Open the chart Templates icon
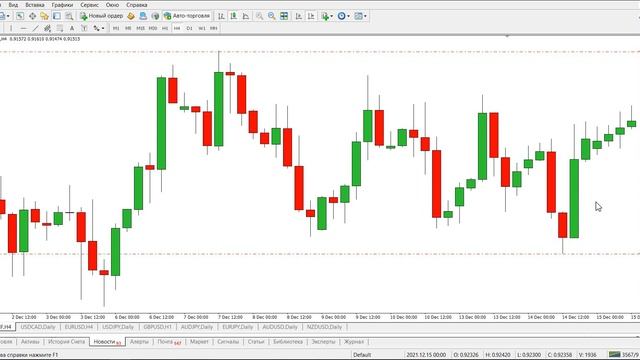The image size is (640, 360). pos(358,16)
